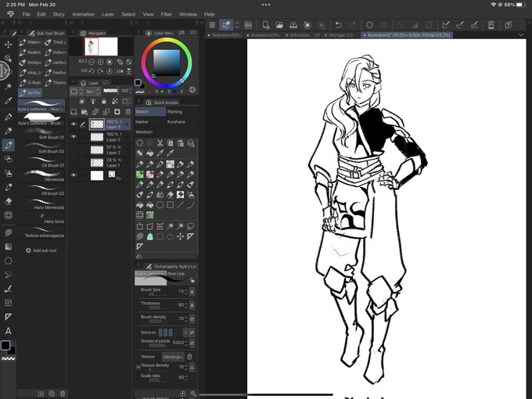
Task: Show the 57% Layer 2 visibility
Action: (74, 149)
